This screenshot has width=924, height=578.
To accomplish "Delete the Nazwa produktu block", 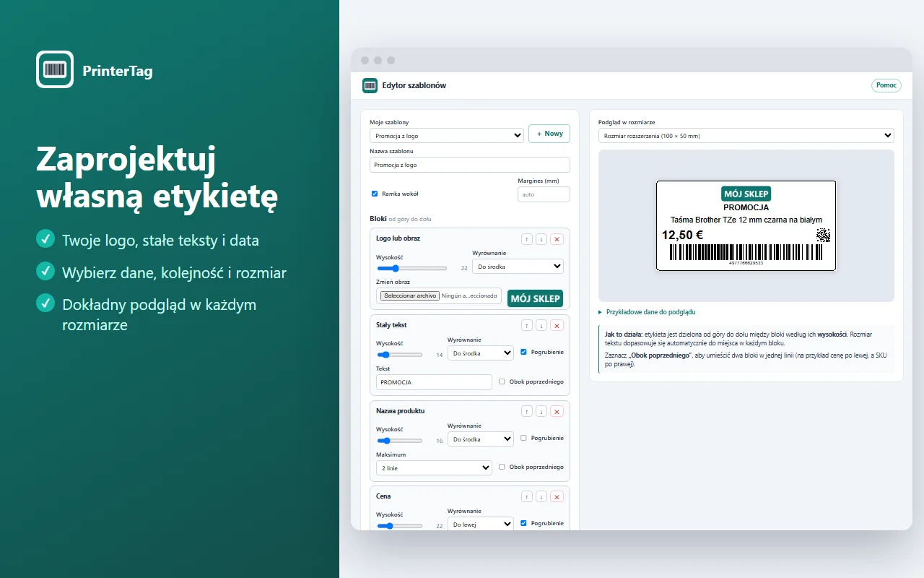I will pos(557,412).
